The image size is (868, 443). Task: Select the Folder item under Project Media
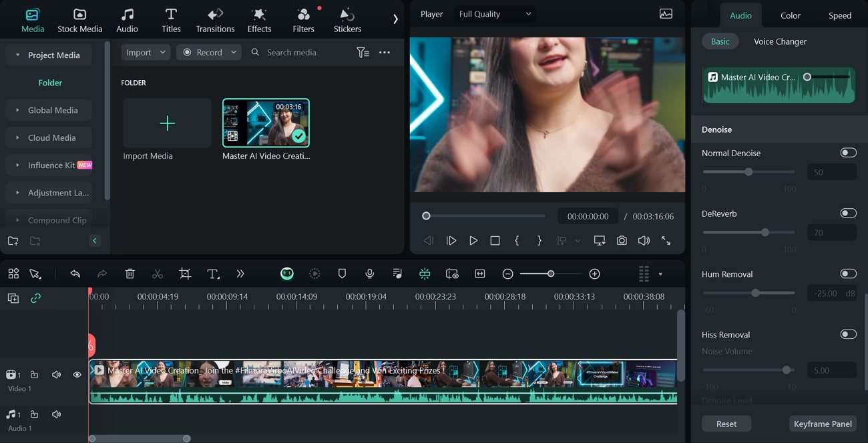[x=50, y=83]
